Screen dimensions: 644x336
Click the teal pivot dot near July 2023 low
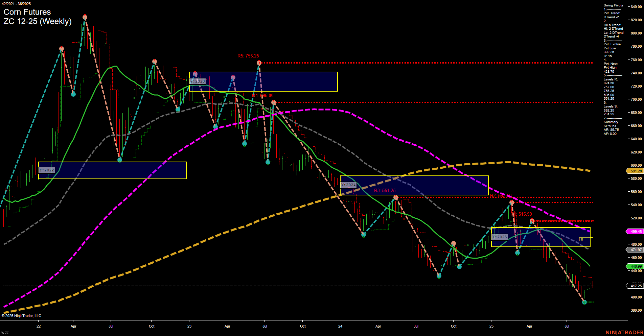tap(268, 162)
